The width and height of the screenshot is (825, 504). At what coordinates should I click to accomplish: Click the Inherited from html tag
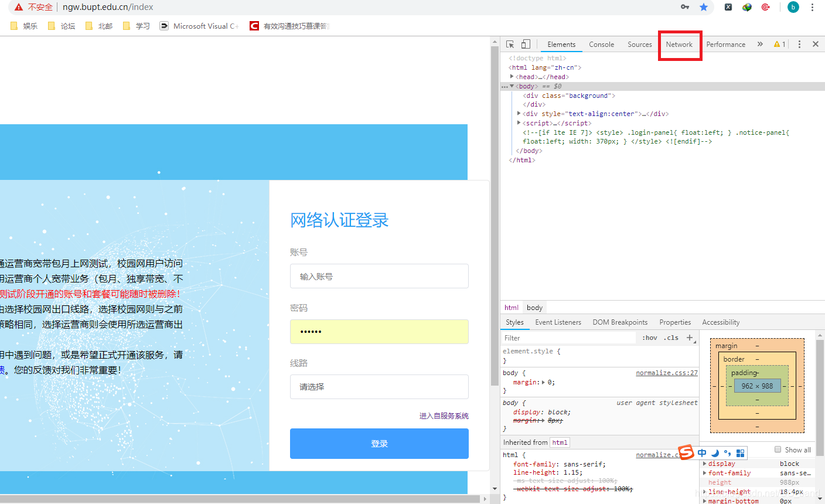click(560, 442)
